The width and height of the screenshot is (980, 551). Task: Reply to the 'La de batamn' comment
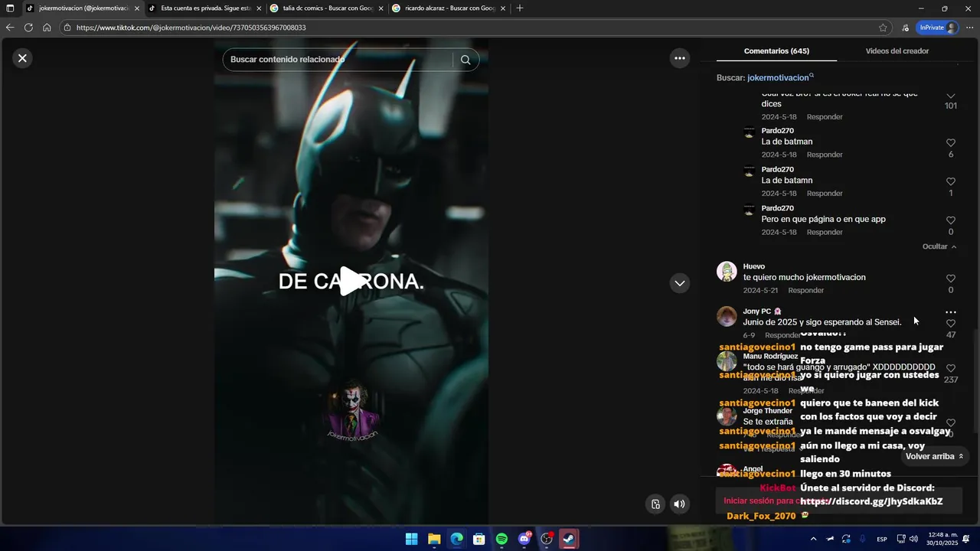click(825, 194)
